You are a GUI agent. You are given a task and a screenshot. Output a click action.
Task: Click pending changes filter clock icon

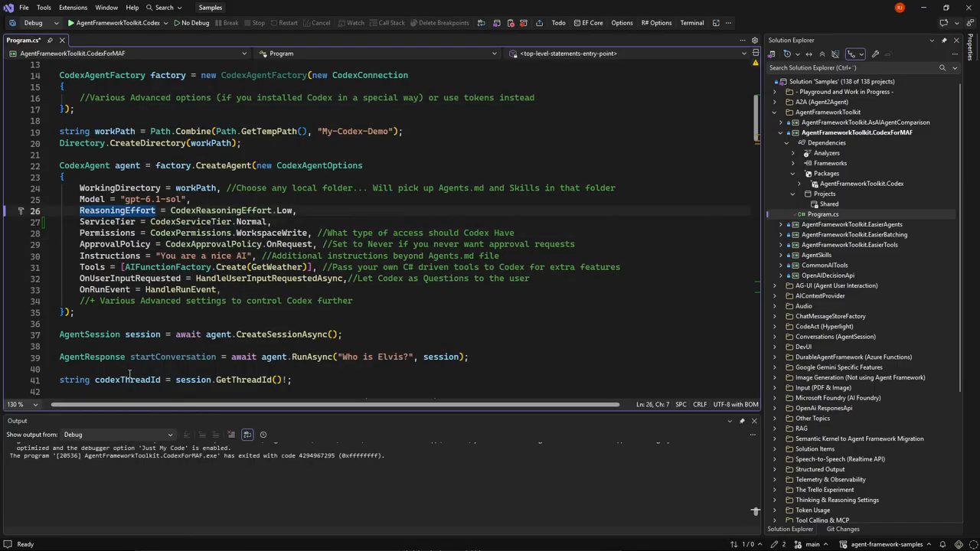coord(789,54)
